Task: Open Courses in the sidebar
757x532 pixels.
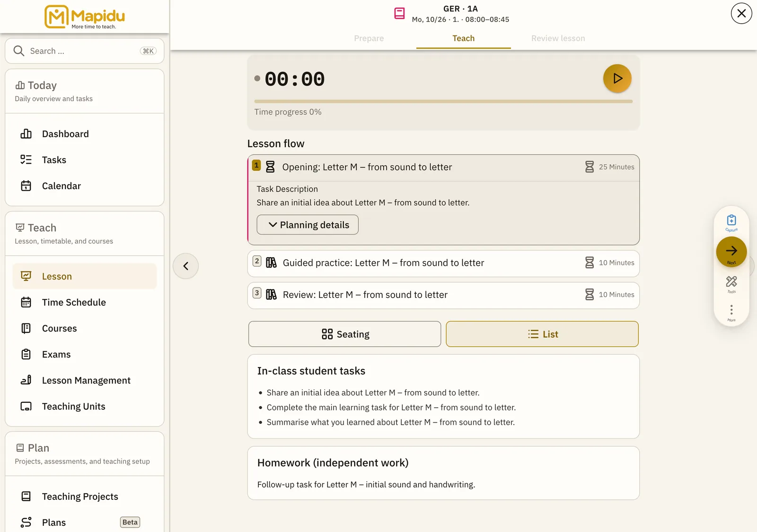Action: click(x=85, y=328)
